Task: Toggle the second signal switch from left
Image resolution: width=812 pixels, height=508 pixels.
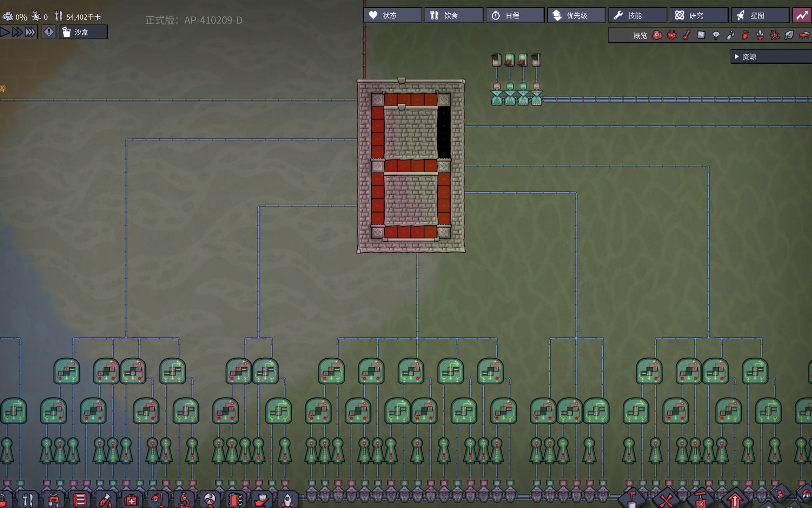Action: [x=510, y=60]
